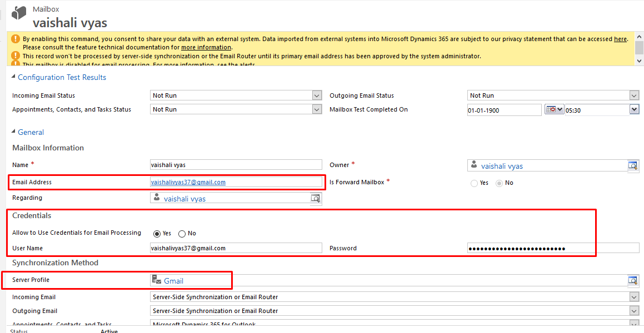Click the vaishalivyas37@gmail.com email address link
This screenshot has height=333, width=644.
pos(188,182)
